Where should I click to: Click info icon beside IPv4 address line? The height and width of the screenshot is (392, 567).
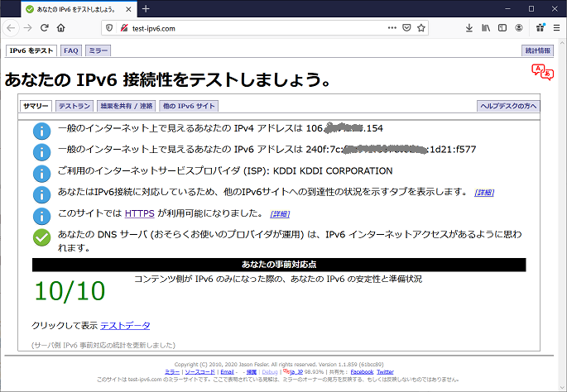(x=41, y=131)
